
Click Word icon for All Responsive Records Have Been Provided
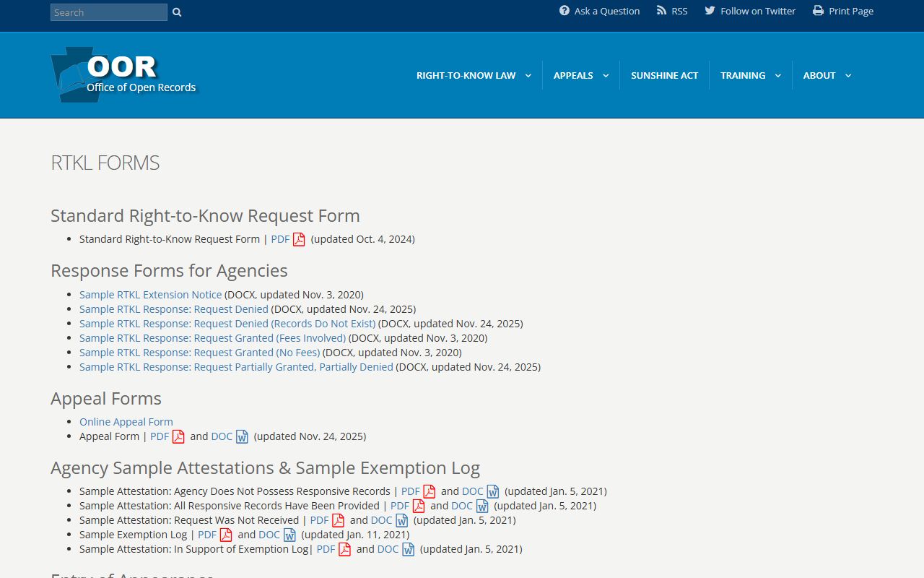tap(482, 506)
